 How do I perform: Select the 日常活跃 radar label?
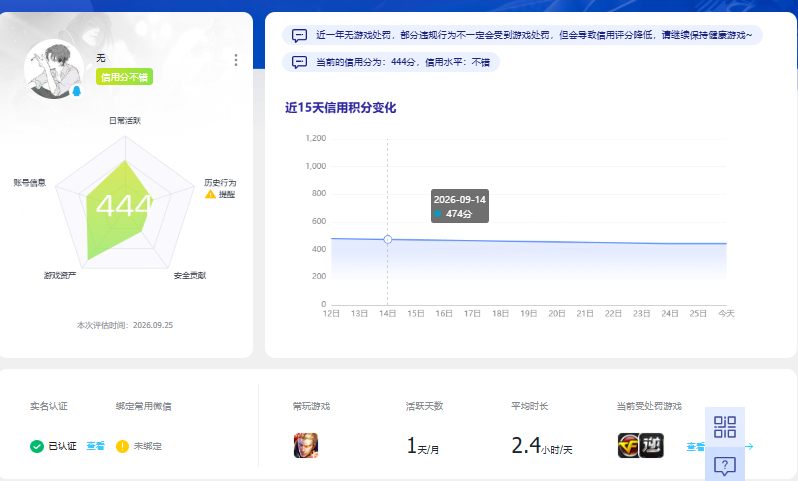(x=125, y=121)
